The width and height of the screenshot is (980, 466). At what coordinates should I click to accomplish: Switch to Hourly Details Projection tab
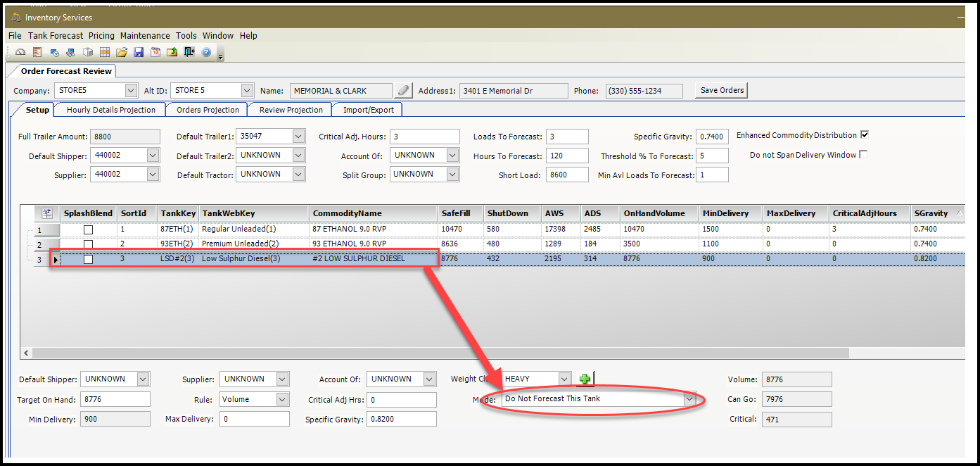pos(110,110)
